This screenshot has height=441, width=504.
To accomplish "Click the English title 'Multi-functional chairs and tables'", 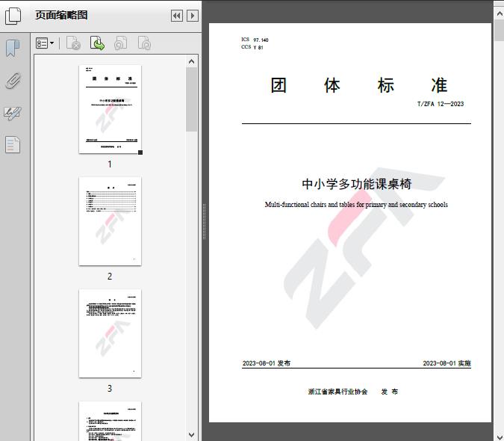I will click(308, 205).
